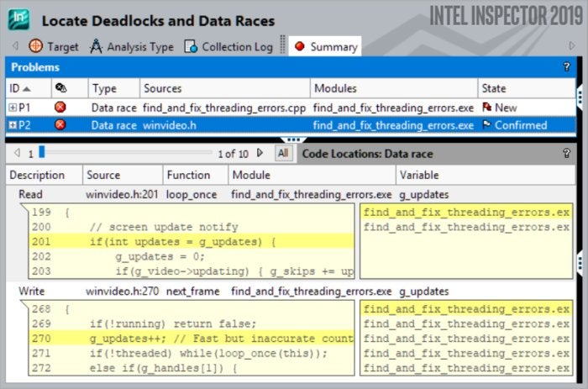Click red error icon on P1 row
588x389 pixels.
60,108
